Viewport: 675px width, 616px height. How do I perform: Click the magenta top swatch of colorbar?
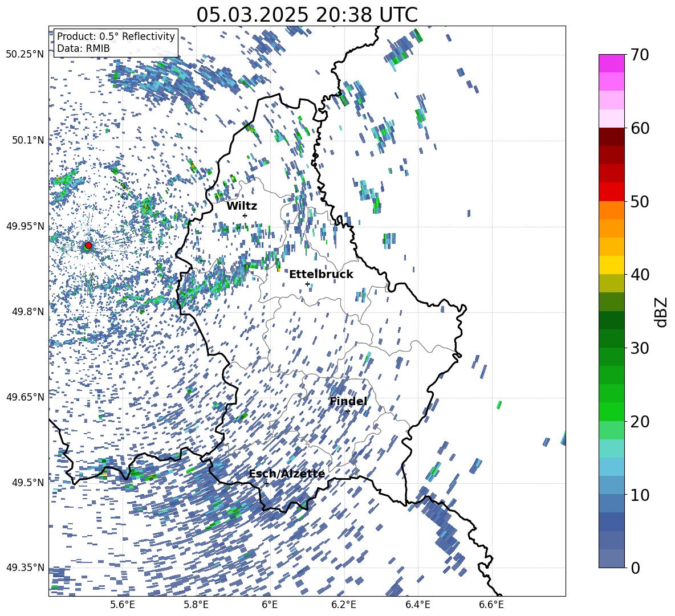pyautogui.click(x=611, y=63)
